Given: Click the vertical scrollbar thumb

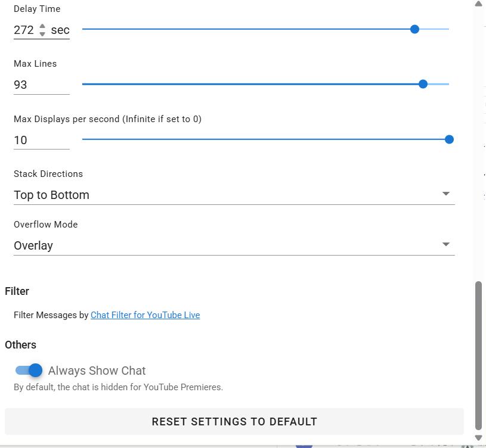Looking at the screenshot, I should click(x=478, y=356).
